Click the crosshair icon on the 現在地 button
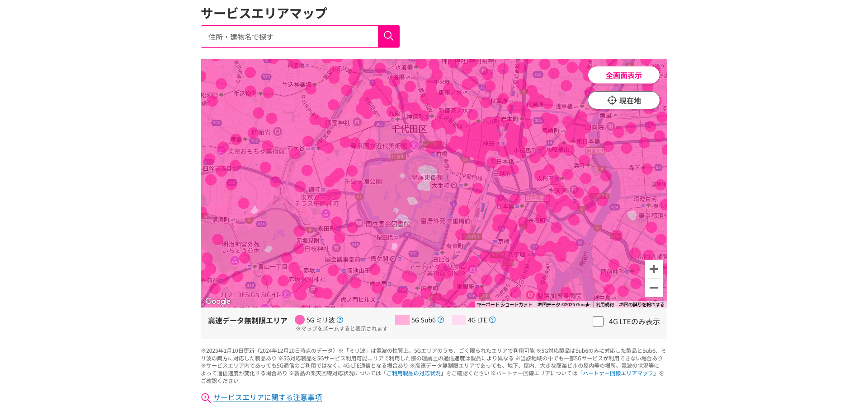The width and height of the screenshot is (868, 415). [x=611, y=100]
